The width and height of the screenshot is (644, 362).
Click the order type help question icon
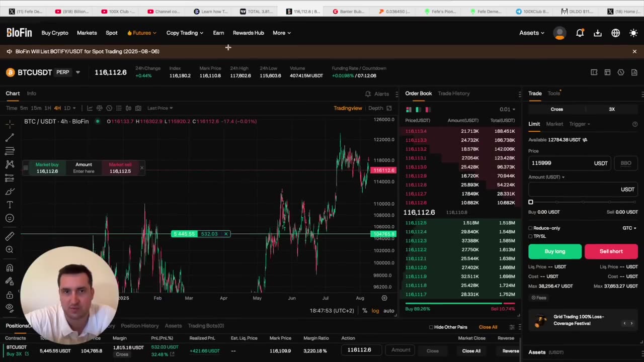pos(634,124)
